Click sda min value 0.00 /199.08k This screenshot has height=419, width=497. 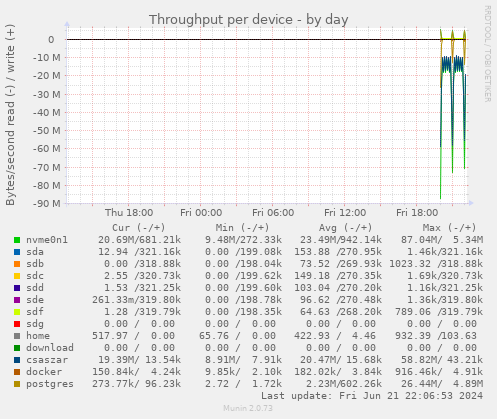pyautogui.click(x=243, y=252)
